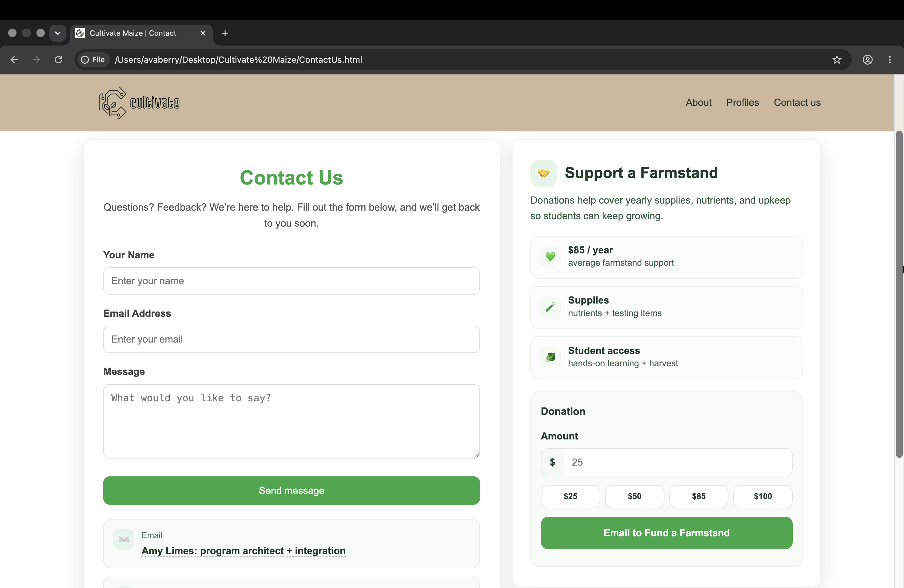Click the 'average farmstand support' text
The width and height of the screenshot is (904, 588).
pos(621,263)
